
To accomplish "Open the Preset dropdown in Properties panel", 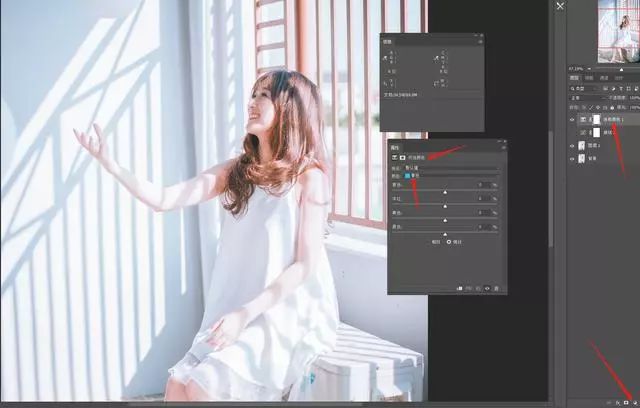I will coord(452,168).
